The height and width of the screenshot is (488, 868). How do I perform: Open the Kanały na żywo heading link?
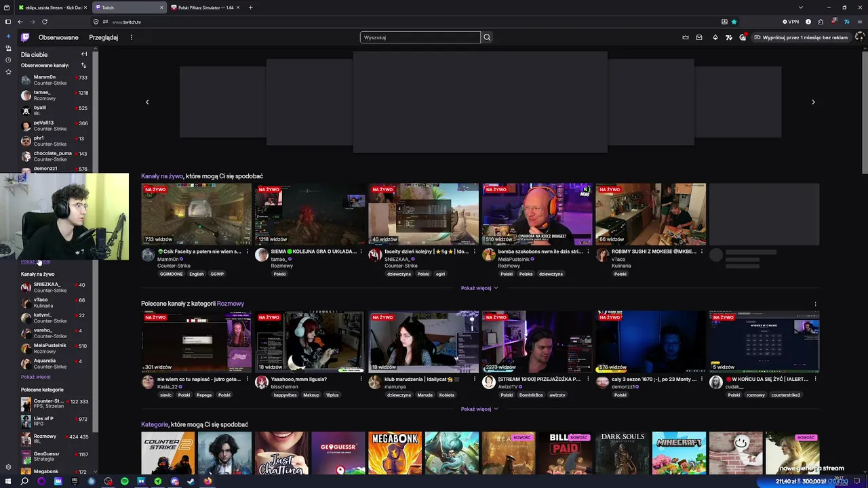coord(162,176)
